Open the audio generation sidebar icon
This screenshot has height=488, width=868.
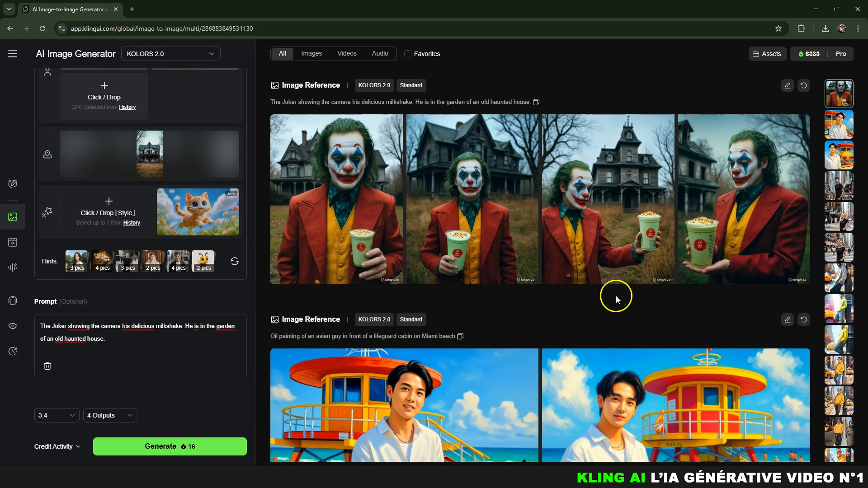[13, 267]
